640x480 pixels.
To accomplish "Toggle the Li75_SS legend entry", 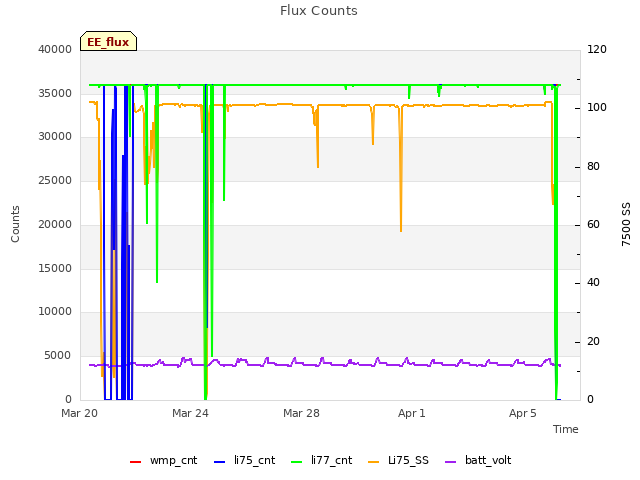I will (398, 460).
